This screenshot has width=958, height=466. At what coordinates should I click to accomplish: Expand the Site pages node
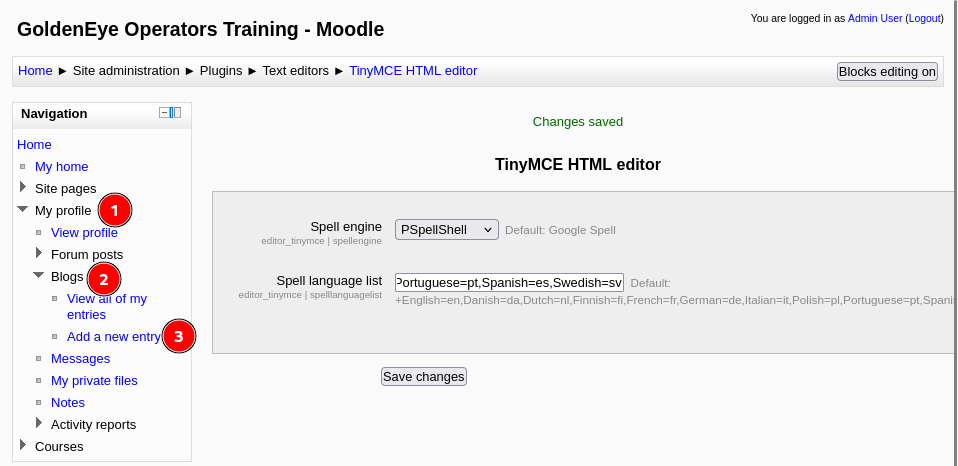[23, 187]
